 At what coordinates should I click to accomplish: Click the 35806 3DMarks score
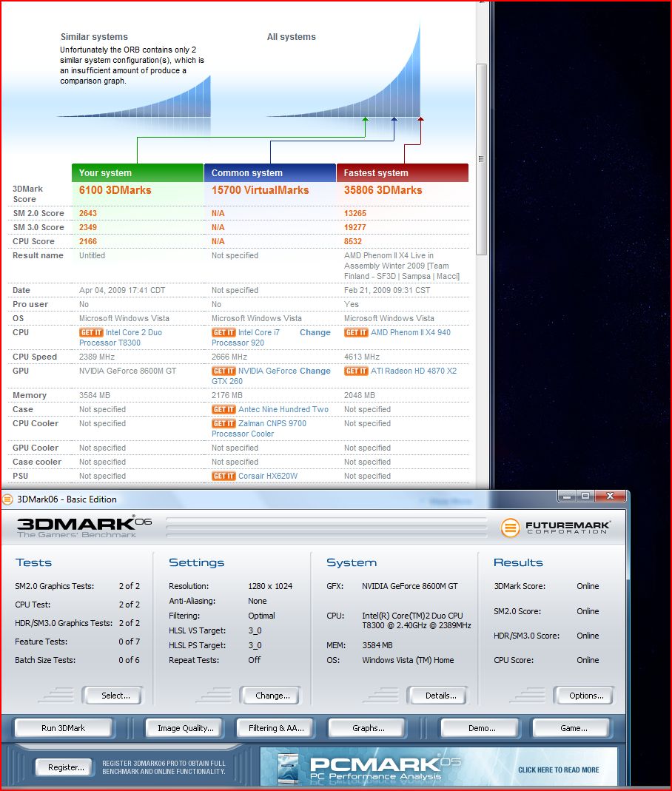click(383, 190)
